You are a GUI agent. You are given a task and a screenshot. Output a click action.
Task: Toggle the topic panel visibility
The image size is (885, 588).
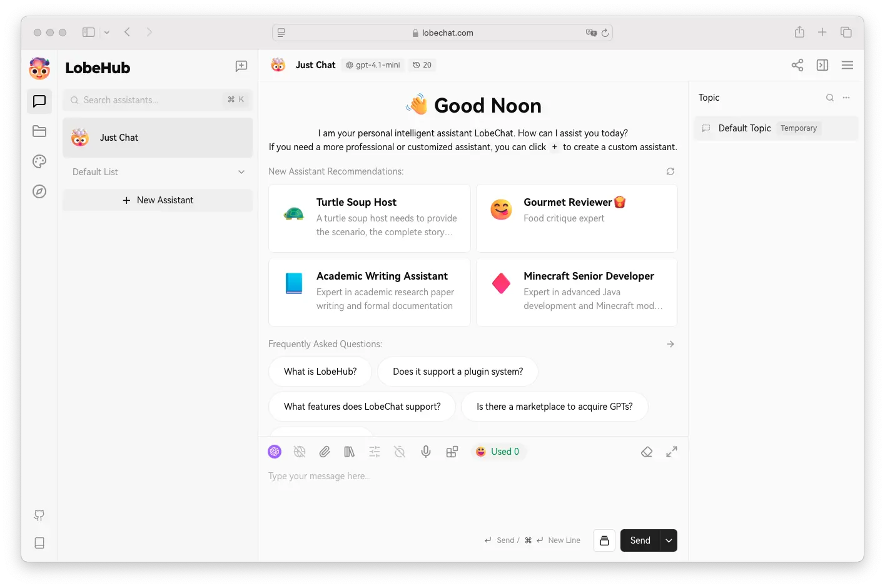pyautogui.click(x=822, y=65)
